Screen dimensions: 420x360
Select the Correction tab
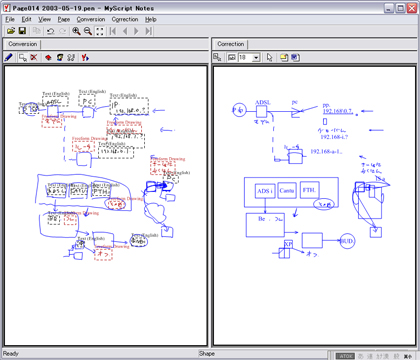pyautogui.click(x=231, y=44)
